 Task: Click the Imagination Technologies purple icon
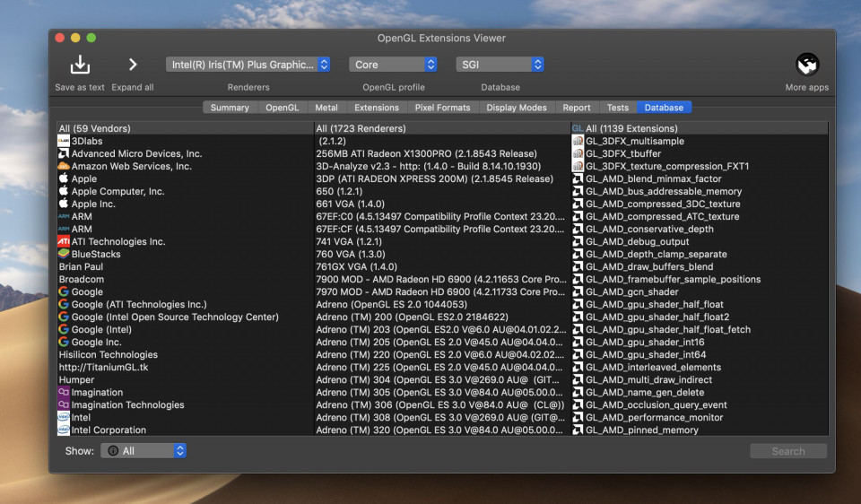[x=64, y=404]
